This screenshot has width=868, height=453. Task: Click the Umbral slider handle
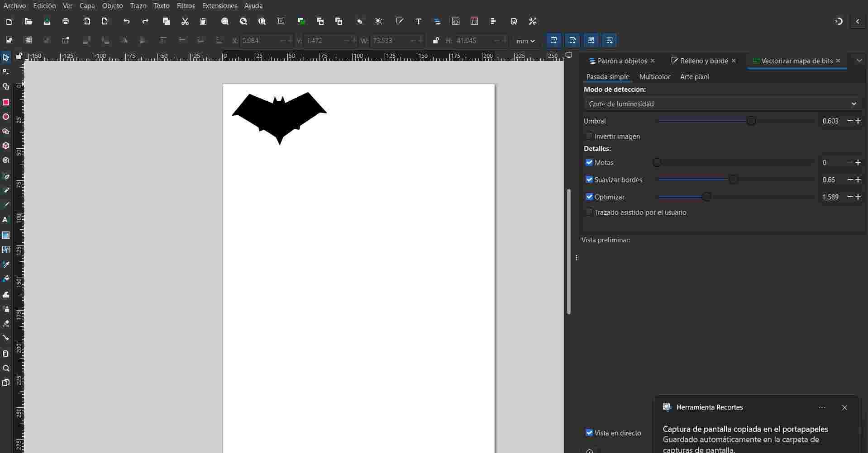pyautogui.click(x=751, y=121)
